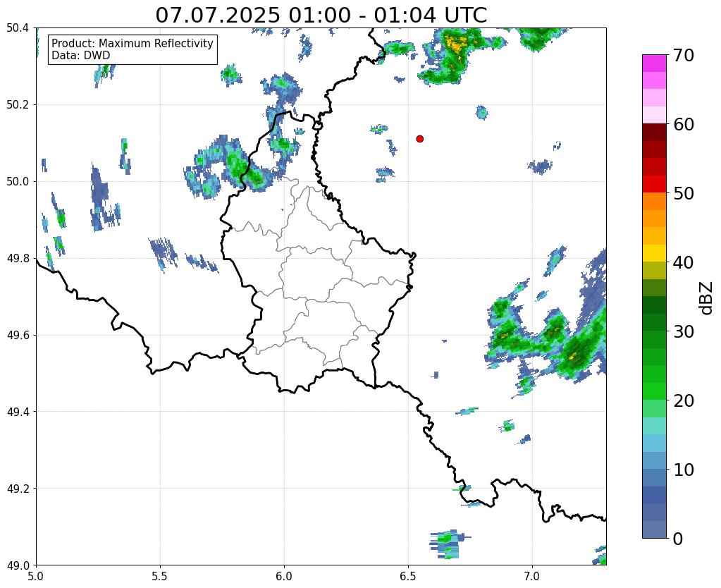The height and width of the screenshot is (588, 721).
Task: Click the 20 label on colorbar
Action: click(x=683, y=400)
